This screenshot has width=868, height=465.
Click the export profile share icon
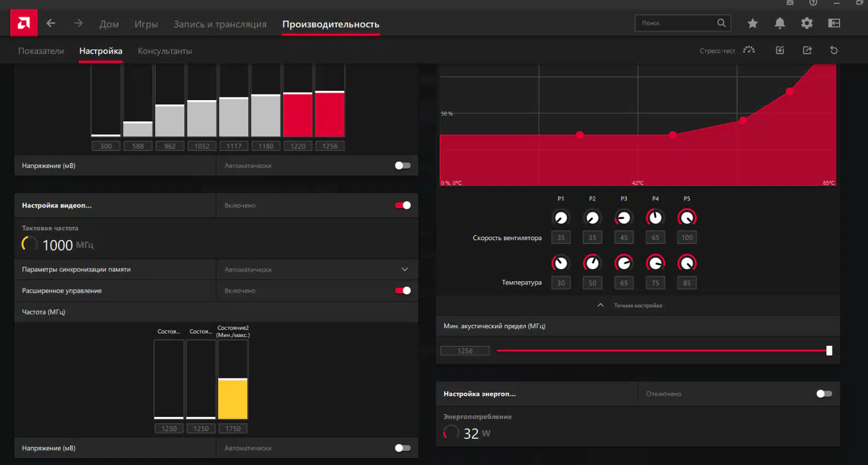click(x=807, y=50)
